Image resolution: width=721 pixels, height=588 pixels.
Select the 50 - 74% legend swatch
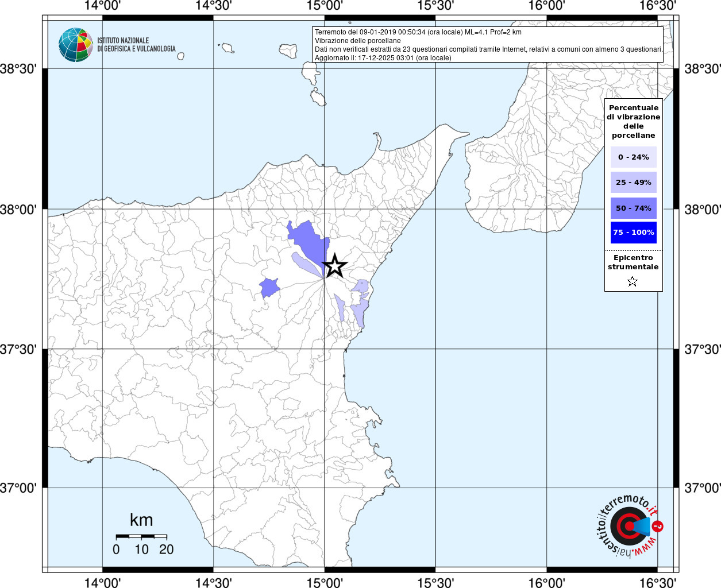coord(634,208)
